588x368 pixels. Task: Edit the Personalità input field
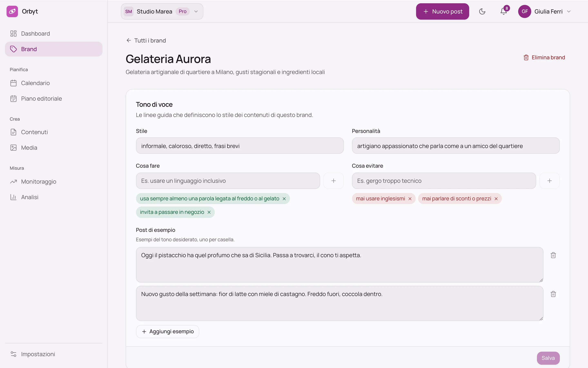click(x=455, y=146)
